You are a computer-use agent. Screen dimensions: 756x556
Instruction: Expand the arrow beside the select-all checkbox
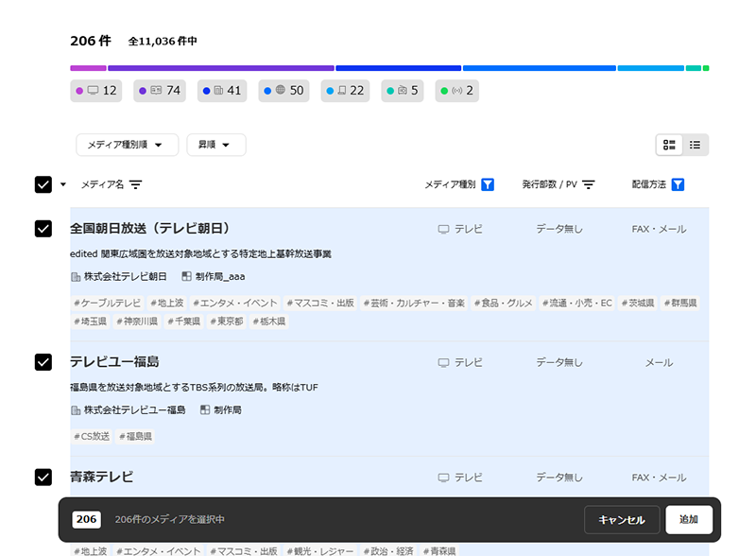tap(63, 184)
